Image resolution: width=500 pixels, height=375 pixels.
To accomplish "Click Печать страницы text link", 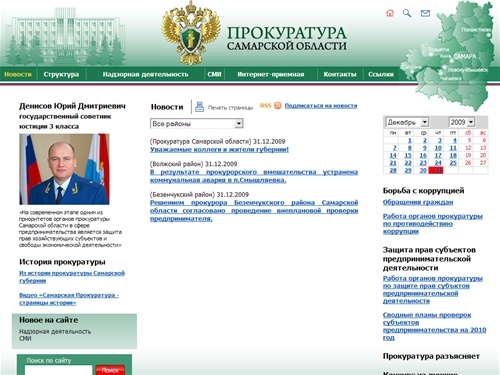I will (230, 108).
